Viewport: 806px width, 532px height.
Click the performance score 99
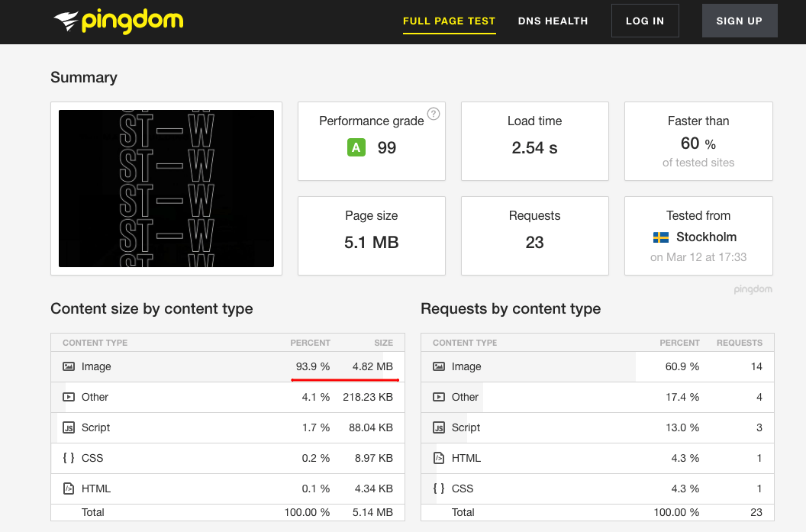[x=386, y=148]
